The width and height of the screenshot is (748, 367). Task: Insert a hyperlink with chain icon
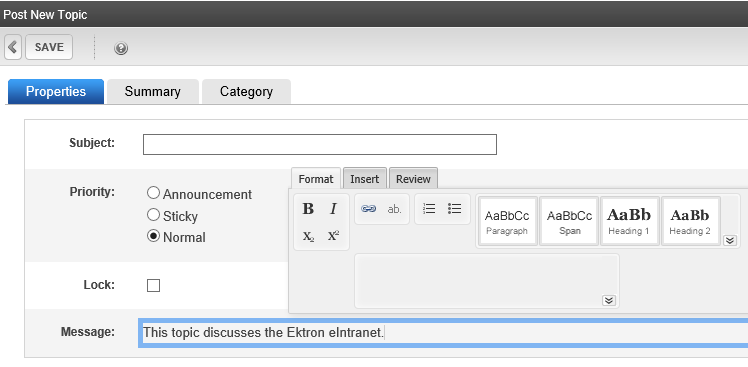click(368, 209)
